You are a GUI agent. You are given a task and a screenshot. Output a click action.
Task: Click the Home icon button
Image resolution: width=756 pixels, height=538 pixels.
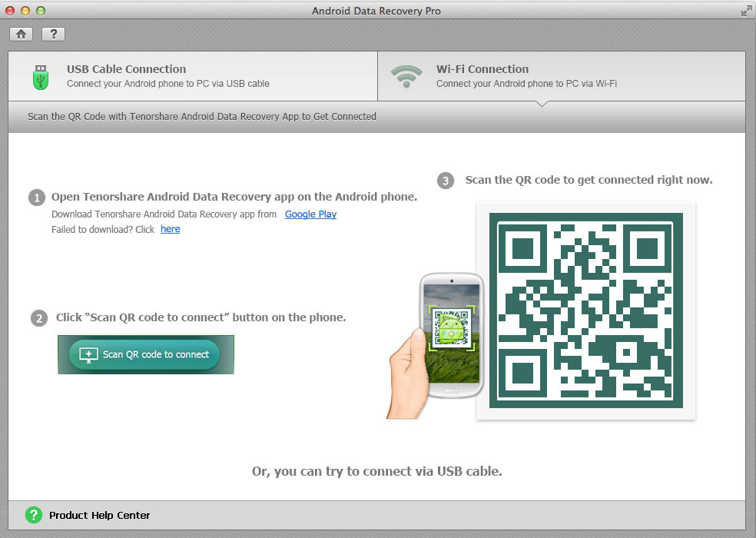pos(21,34)
